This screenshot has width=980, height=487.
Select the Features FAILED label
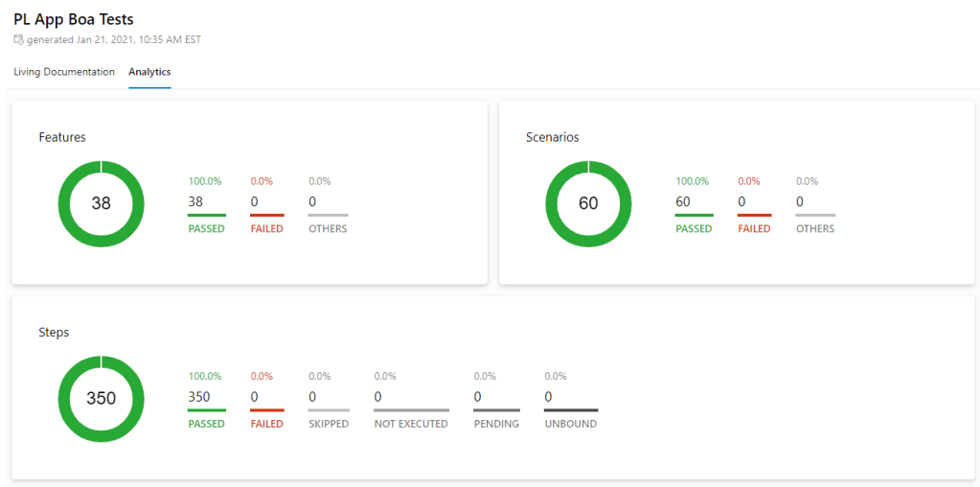coord(266,229)
